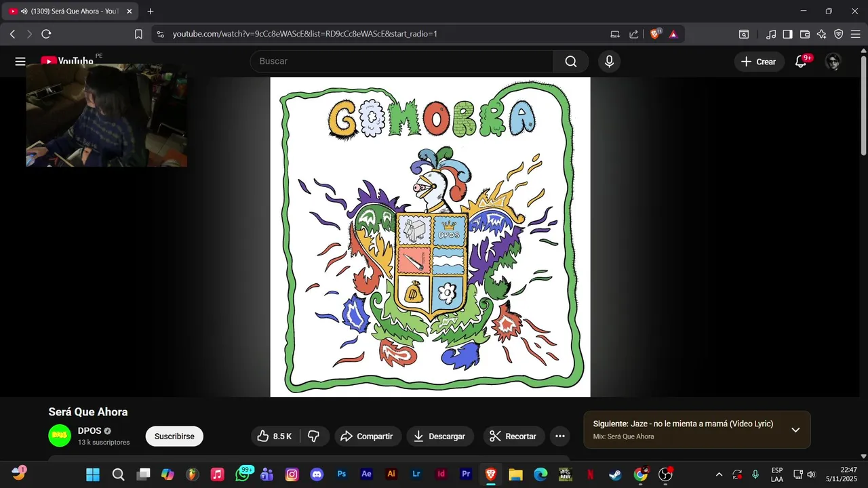The image size is (868, 488).
Task: Open Windows taskbar search
Action: [118, 474]
